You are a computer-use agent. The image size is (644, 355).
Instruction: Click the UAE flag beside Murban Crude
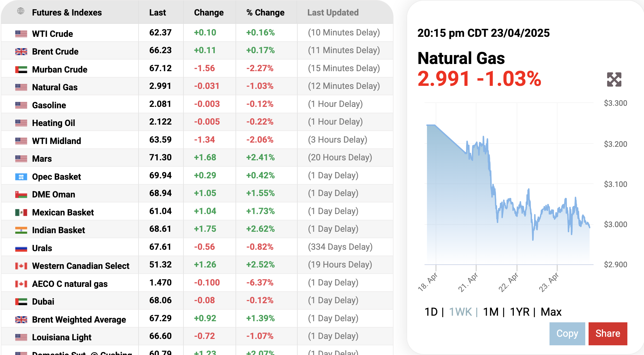[x=21, y=70]
